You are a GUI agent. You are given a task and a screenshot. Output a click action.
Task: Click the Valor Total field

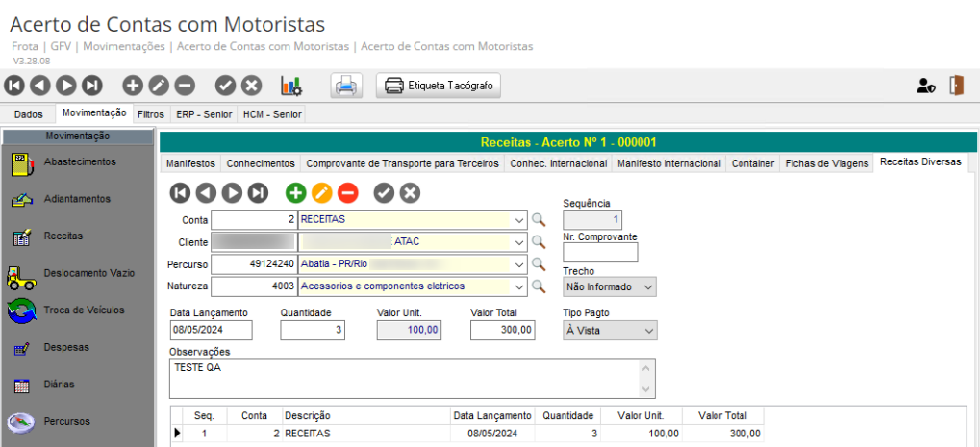tap(502, 331)
